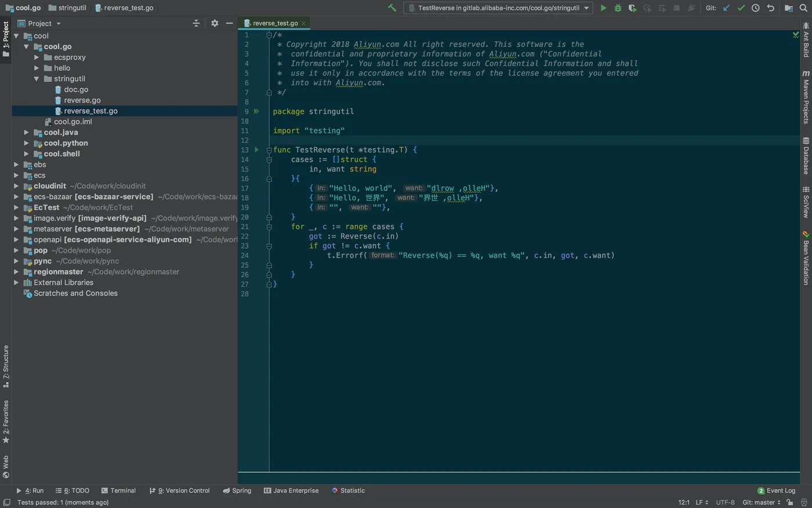Open the 4: Run tool window
This screenshot has width=812, height=508.
pos(30,491)
